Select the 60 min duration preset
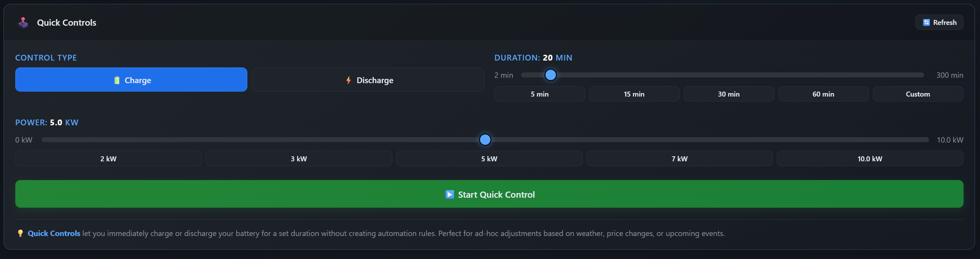This screenshot has height=259, width=980. point(823,94)
